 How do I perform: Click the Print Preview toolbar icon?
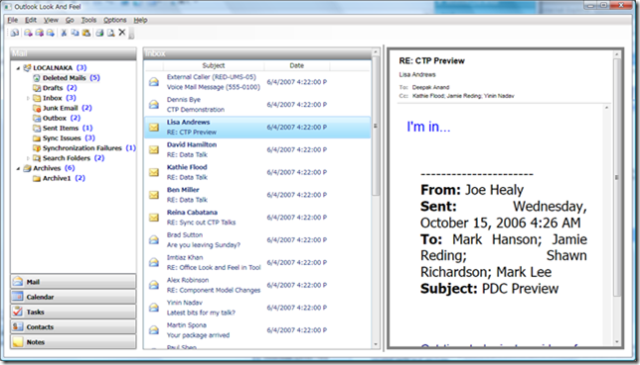pos(111,33)
